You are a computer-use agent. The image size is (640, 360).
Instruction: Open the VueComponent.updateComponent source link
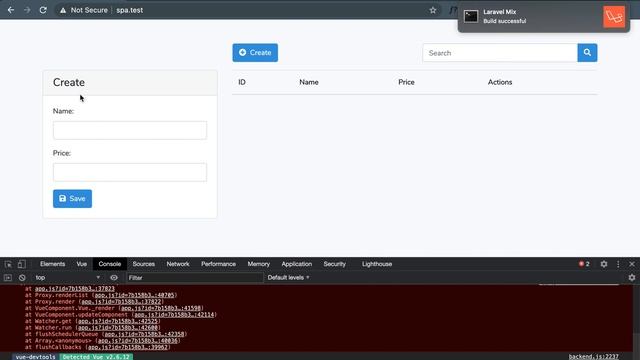(x=174, y=315)
